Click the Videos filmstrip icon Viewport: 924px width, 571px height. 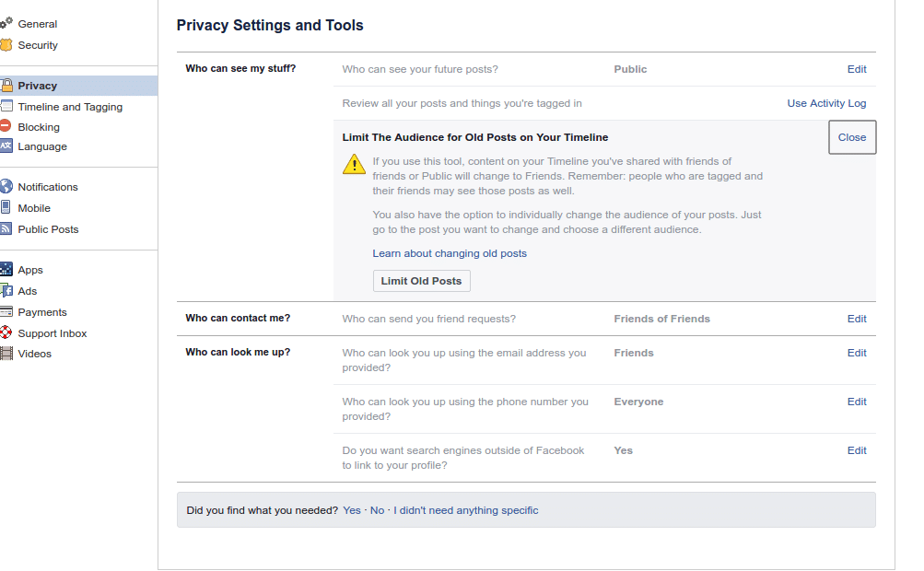(x=6, y=353)
